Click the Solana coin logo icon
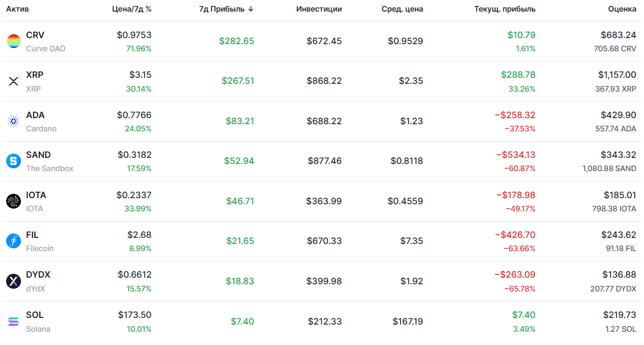 coord(13,321)
